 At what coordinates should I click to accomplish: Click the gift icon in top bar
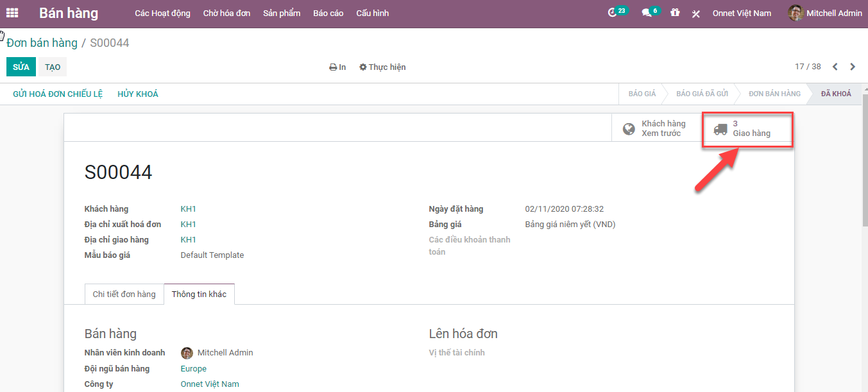tap(675, 13)
